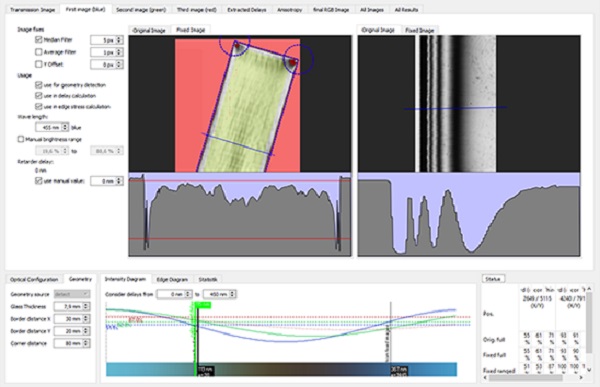
Task: Click the 'Pos.' row label in Status
Action: tap(488, 314)
